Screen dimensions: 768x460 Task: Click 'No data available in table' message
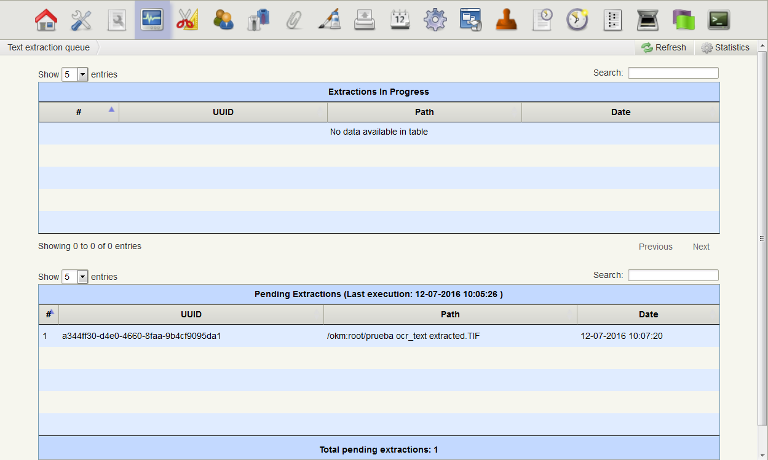[x=379, y=132]
